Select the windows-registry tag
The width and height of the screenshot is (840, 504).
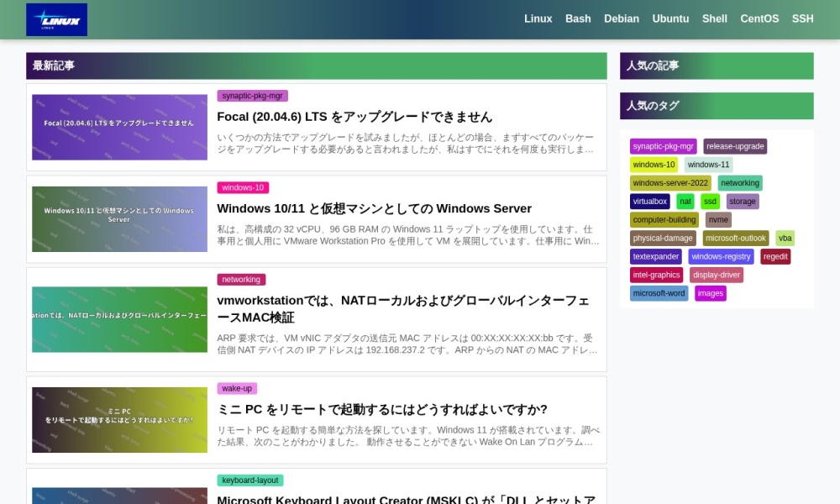coord(721,257)
